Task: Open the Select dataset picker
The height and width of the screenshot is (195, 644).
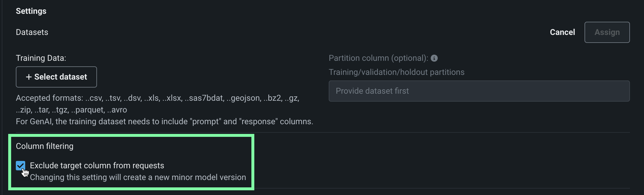Action: [56, 77]
